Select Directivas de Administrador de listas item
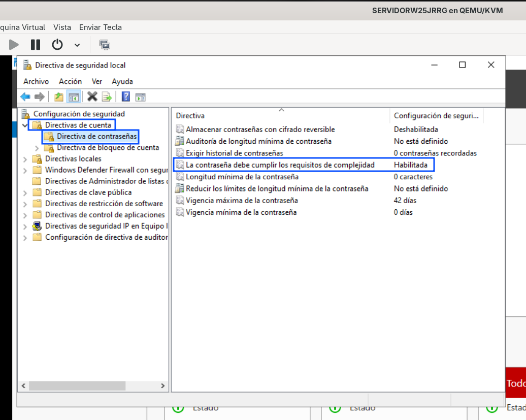 107,181
